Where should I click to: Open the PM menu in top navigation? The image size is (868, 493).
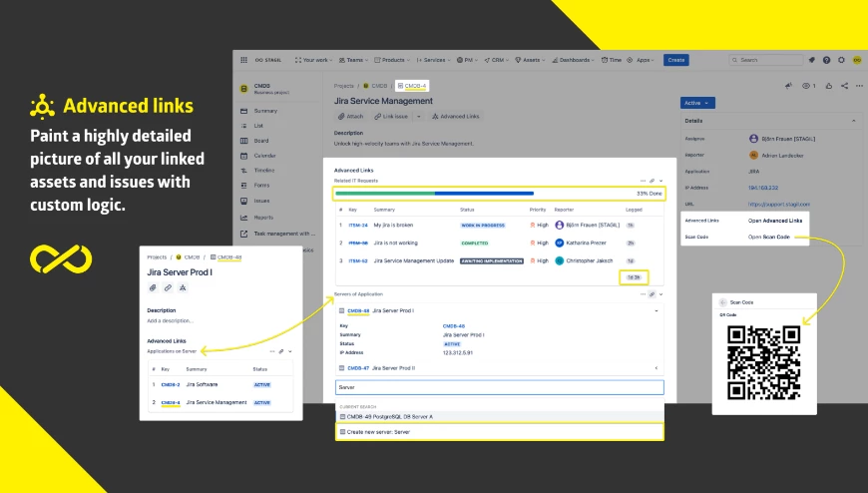[x=467, y=60]
